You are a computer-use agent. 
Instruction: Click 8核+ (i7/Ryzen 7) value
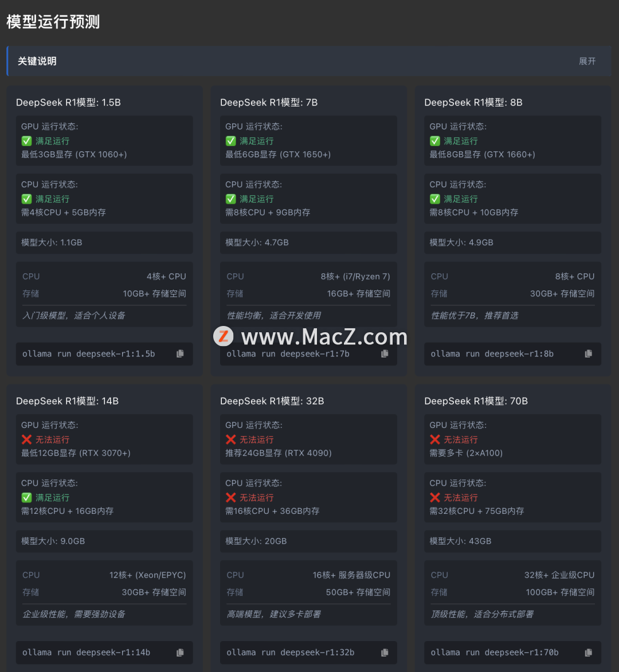[x=355, y=277]
